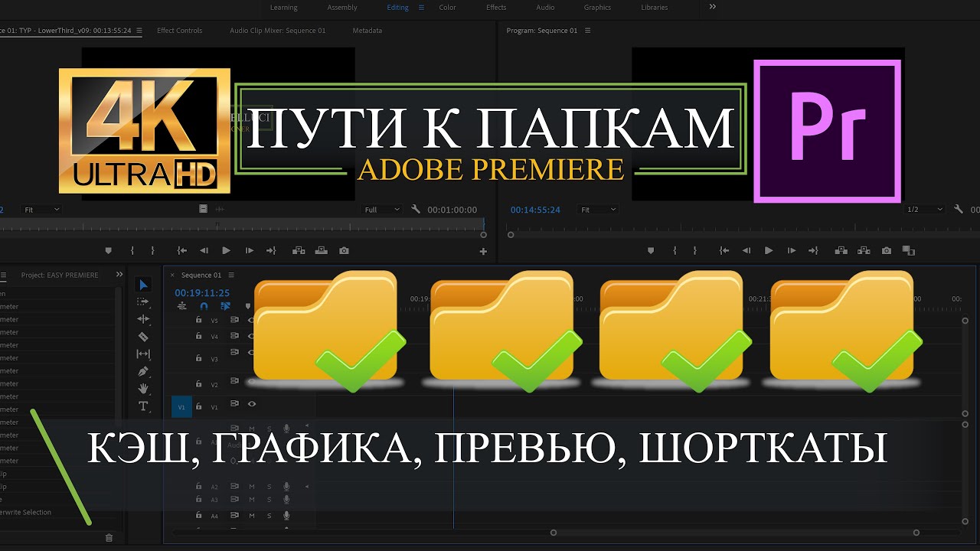Open Source monitor Fit zoom dropdown
The image size is (980, 551).
tap(41, 210)
